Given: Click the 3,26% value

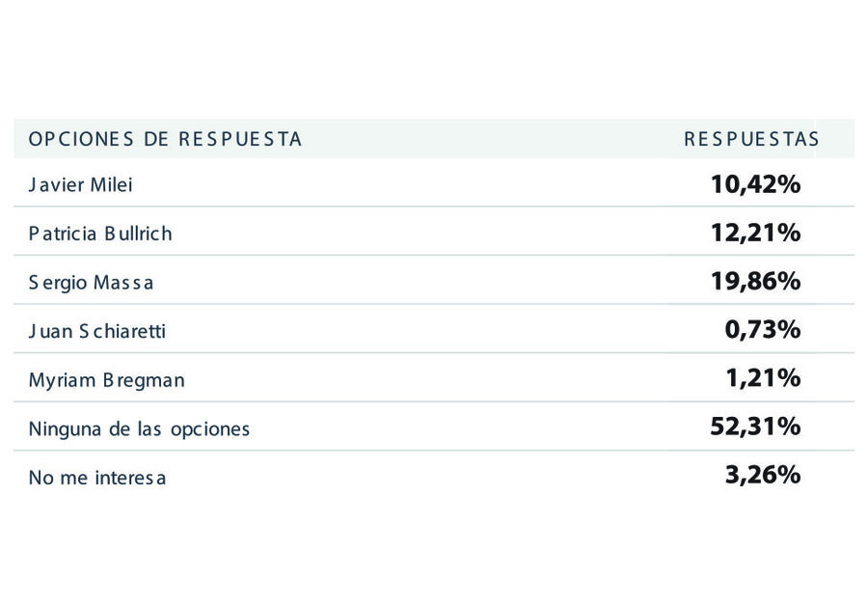Looking at the screenshot, I should point(763,476).
